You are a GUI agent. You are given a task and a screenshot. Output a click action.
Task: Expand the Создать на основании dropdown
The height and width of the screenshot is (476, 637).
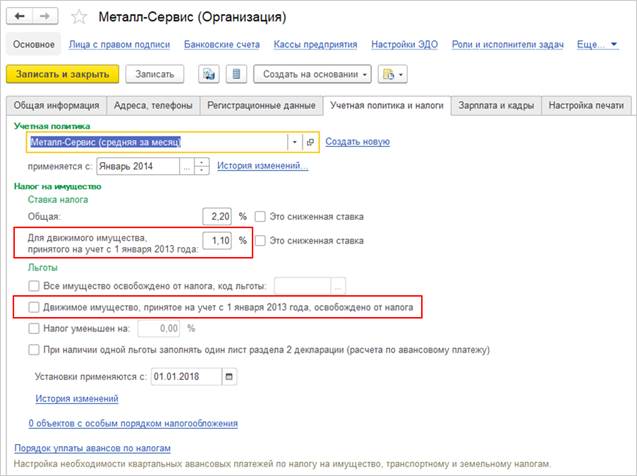[312, 74]
